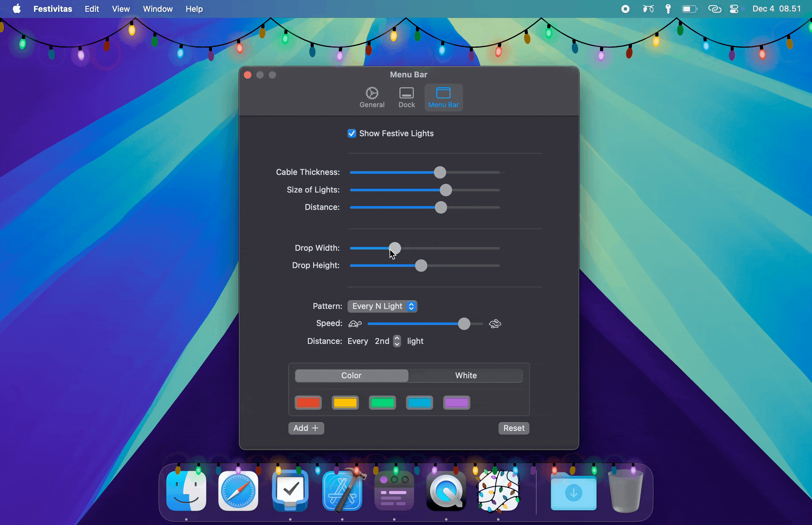Select the Color segment
812x525 pixels.
point(352,375)
